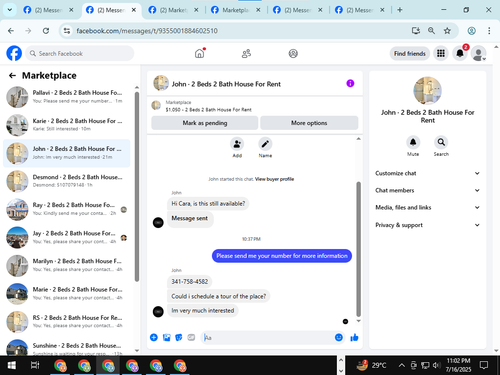Open Marilyn's conversation in the list
This screenshot has height=375, width=500.
(67, 265)
